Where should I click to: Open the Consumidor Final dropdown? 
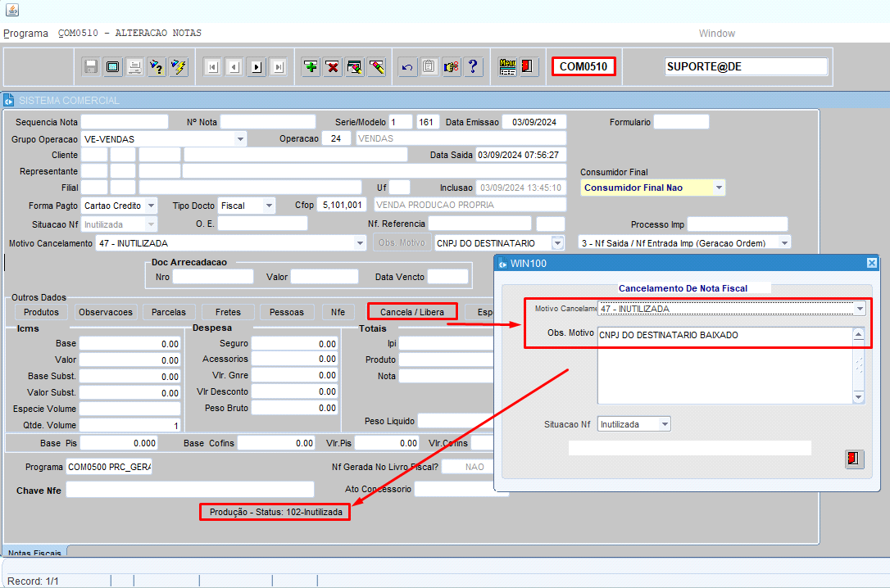719,188
